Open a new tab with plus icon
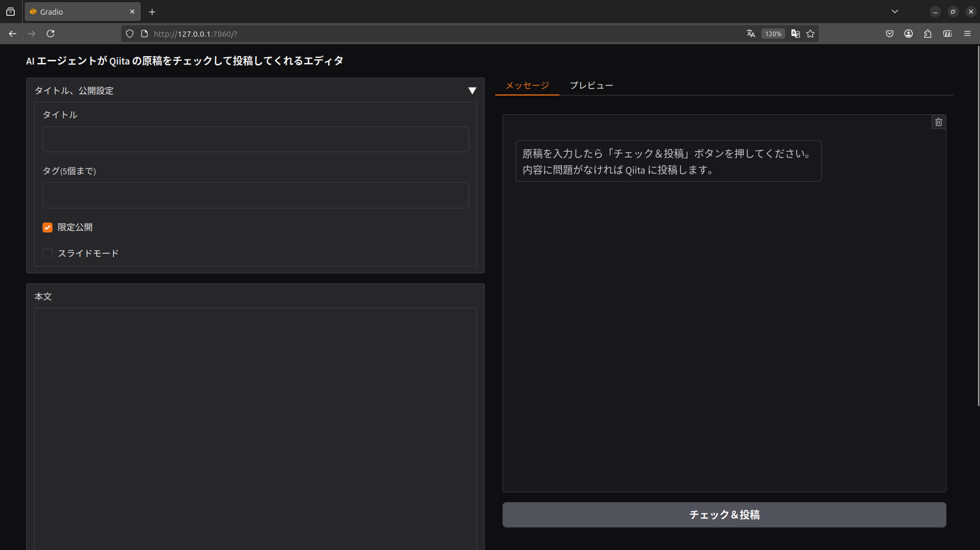Image resolution: width=980 pixels, height=550 pixels. pyautogui.click(x=152, y=12)
